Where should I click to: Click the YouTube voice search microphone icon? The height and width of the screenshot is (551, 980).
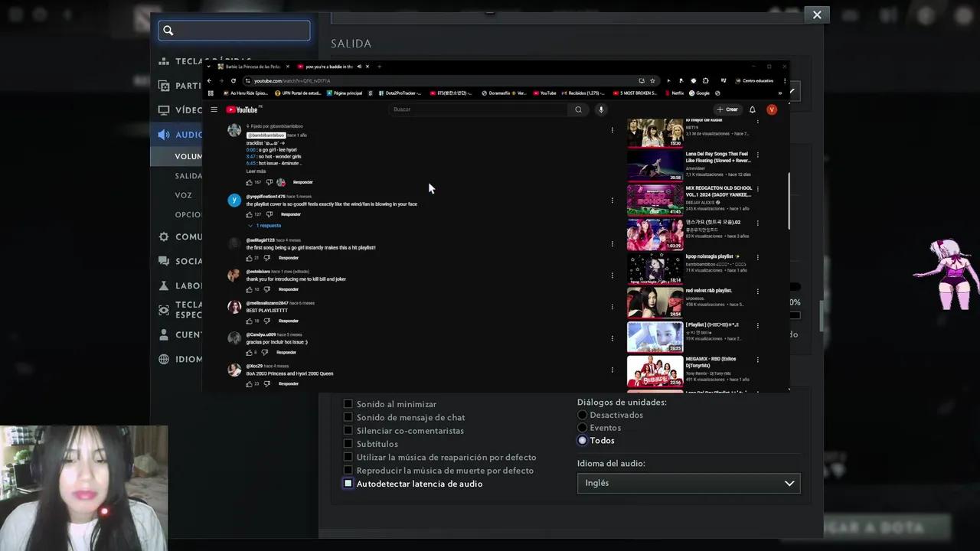tap(601, 109)
